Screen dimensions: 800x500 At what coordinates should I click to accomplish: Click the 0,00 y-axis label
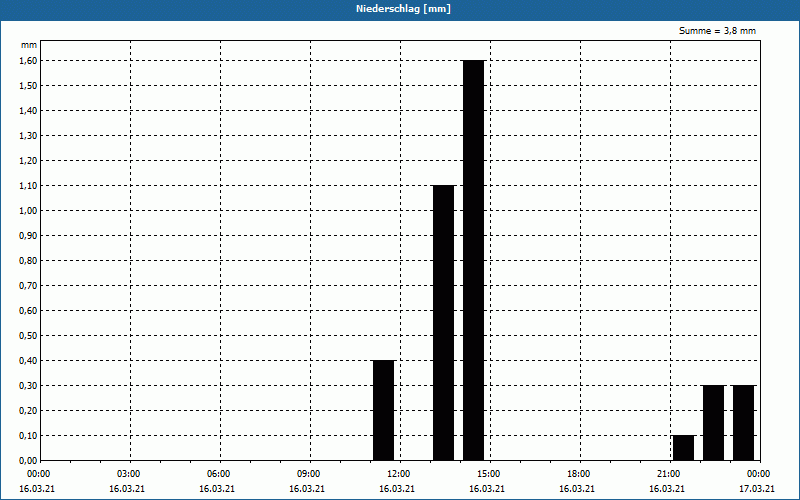pyautogui.click(x=28, y=460)
